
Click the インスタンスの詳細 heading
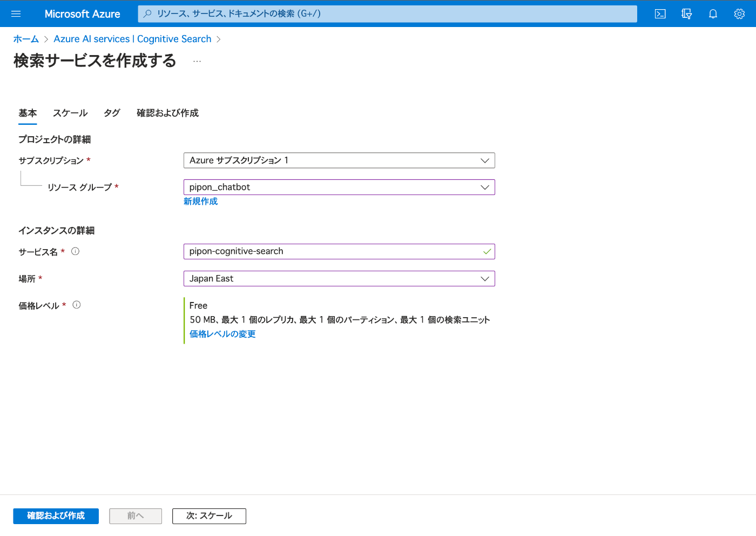point(57,231)
